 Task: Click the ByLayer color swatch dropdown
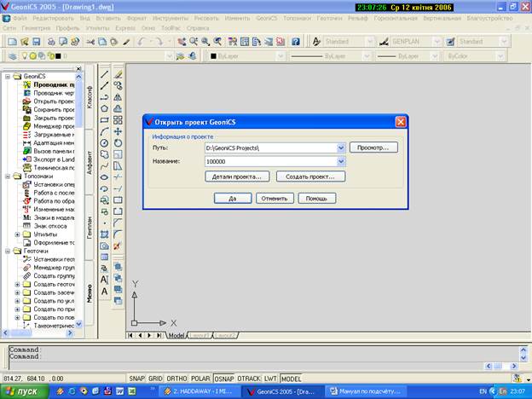click(x=280, y=56)
